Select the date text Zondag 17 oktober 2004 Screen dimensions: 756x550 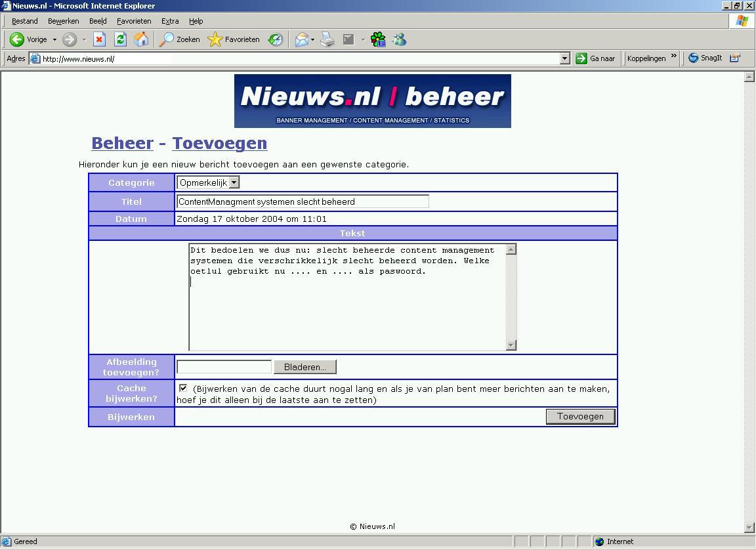pos(230,219)
